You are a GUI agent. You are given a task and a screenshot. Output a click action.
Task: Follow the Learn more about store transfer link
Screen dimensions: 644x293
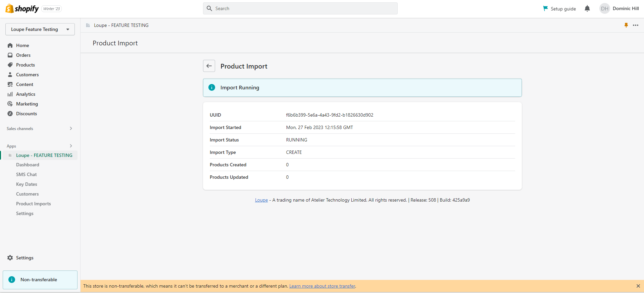point(322,286)
